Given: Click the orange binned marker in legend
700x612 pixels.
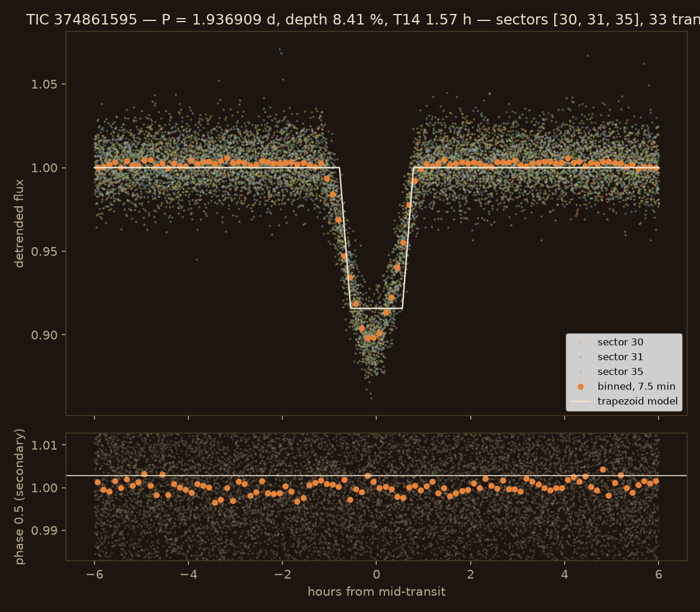Looking at the screenshot, I should pyautogui.click(x=580, y=386).
